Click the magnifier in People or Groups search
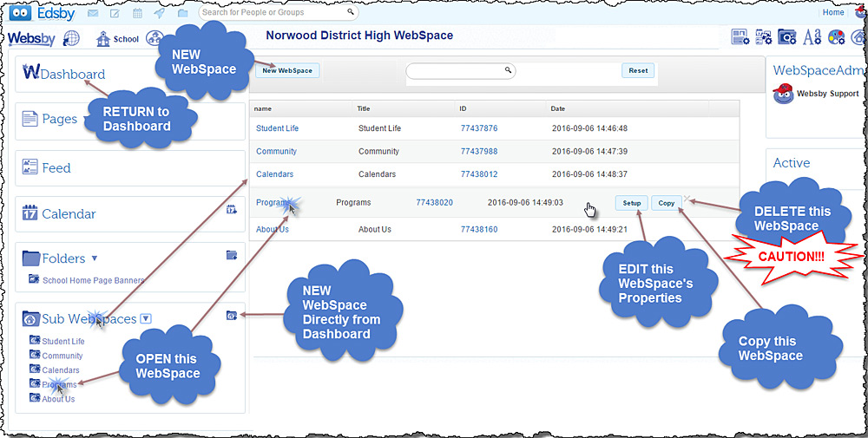The height and width of the screenshot is (438, 868). 350,11
